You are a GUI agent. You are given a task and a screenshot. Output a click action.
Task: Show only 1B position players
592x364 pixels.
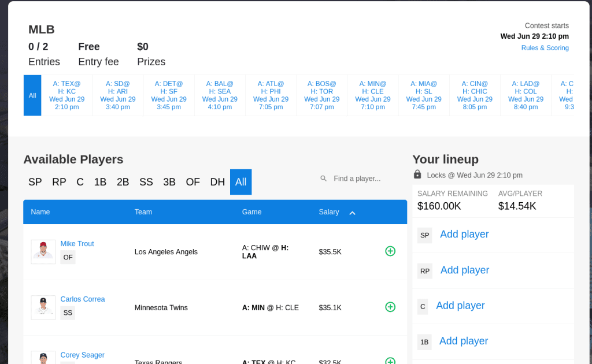[100, 182]
